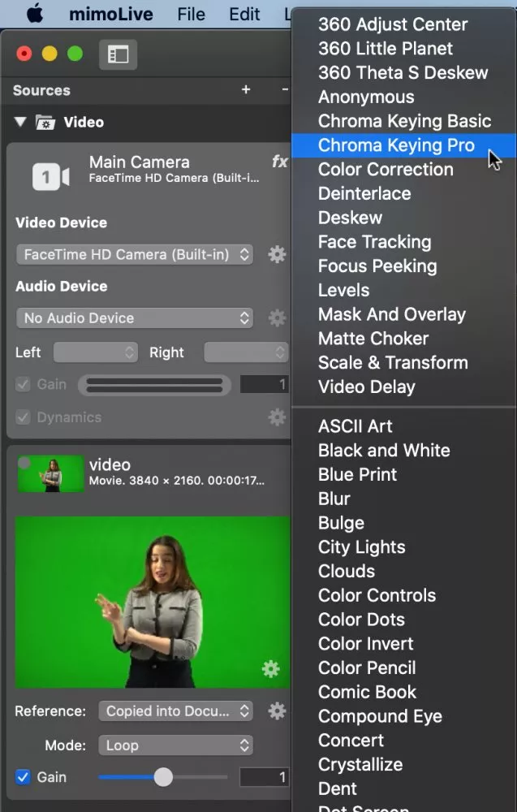Collapse the Video group disclosure triangle
Screen dimensions: 517x812
click(x=20, y=123)
